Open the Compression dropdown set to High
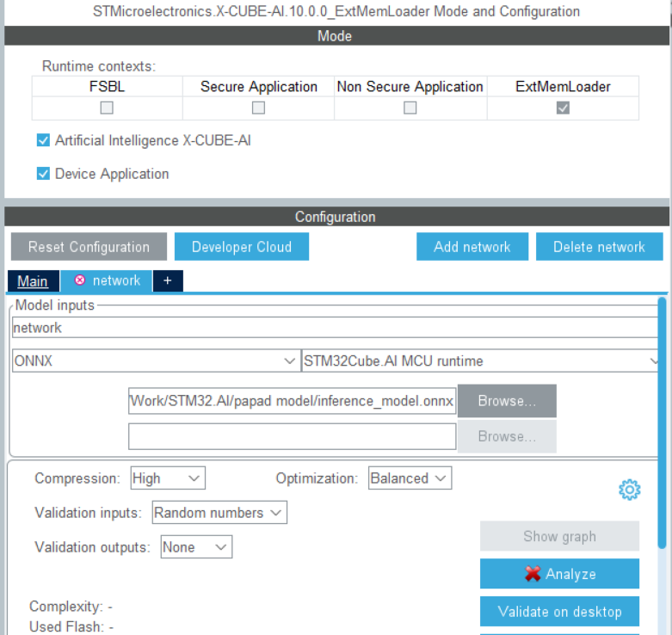 tap(168, 478)
